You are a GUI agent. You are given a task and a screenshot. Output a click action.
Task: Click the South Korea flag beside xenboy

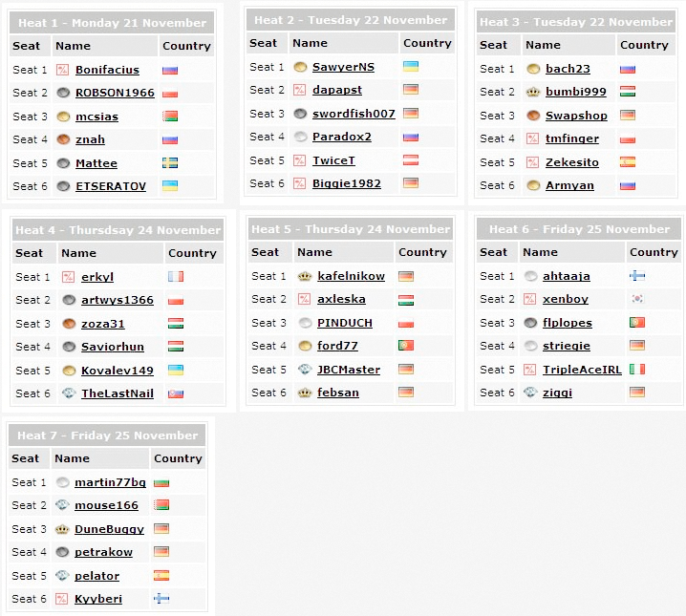(637, 299)
